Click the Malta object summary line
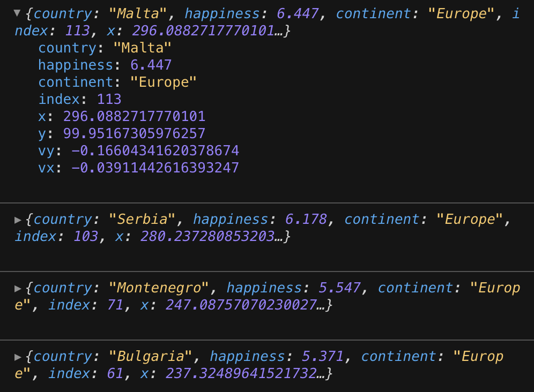Image resolution: width=534 pixels, height=392 pixels. click(x=268, y=22)
